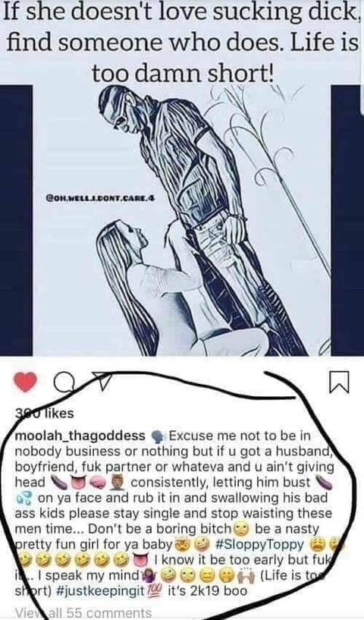Open the 300 likes list
Screen dimensions: 364x620
(44, 414)
